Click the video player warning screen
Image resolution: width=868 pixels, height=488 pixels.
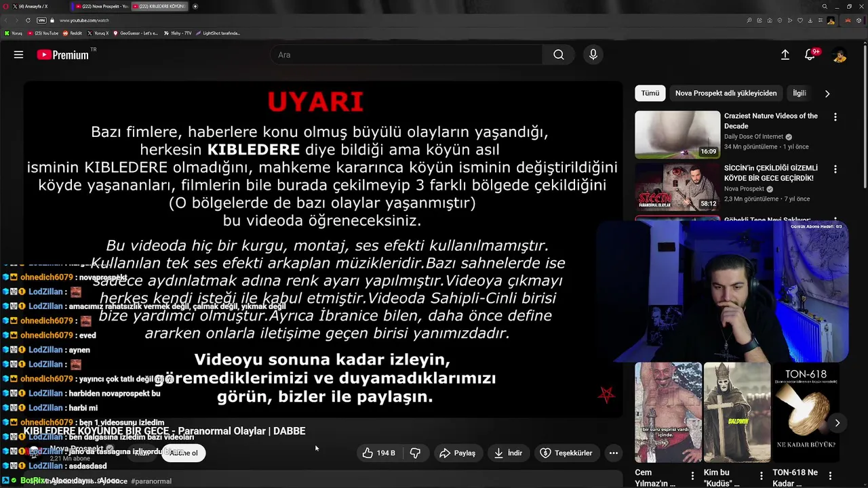323,249
